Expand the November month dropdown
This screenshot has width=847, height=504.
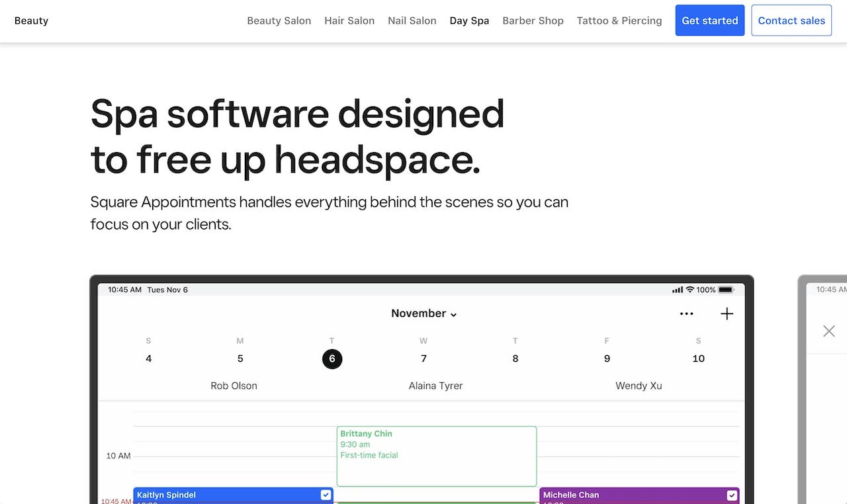424,314
